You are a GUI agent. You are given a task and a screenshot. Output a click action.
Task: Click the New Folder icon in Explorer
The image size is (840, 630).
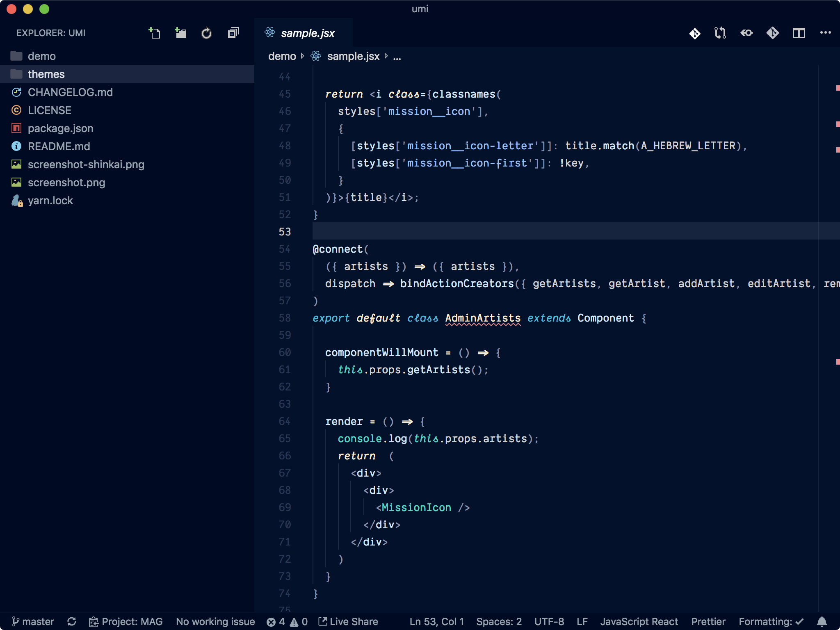tap(180, 33)
